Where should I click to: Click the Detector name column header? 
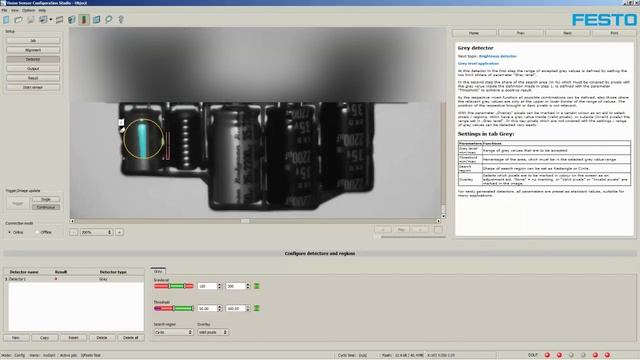coord(24,272)
